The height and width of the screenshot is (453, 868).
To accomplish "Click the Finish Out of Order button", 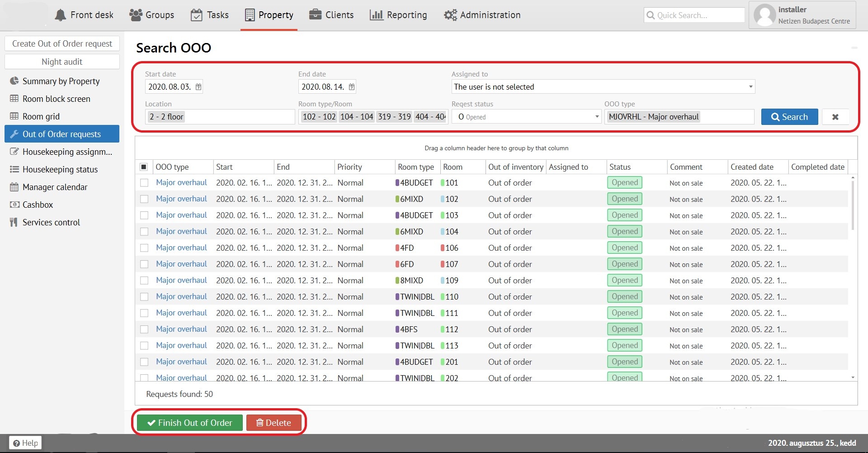I will tap(190, 423).
